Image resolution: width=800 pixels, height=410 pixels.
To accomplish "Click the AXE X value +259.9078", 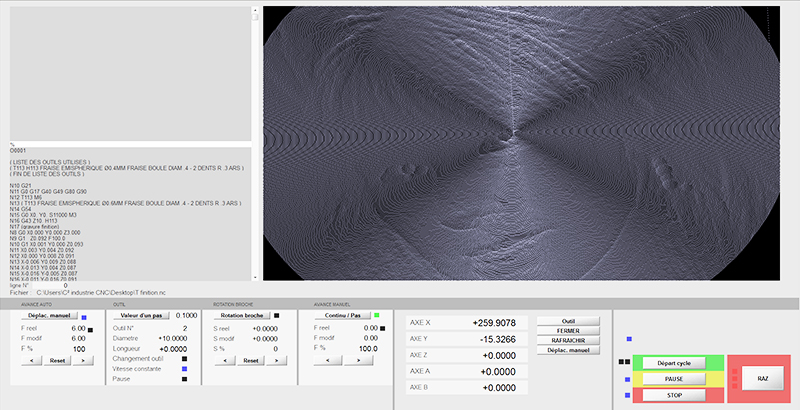I will coord(494,323).
